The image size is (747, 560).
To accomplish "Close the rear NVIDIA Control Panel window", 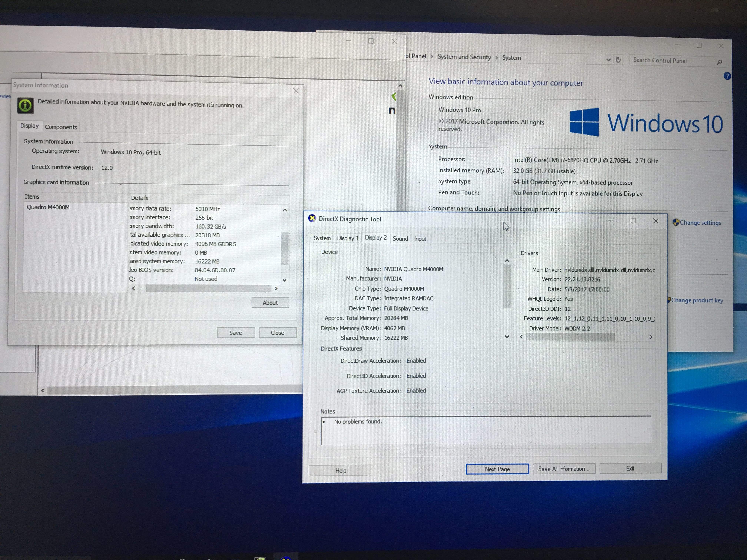I will 394,41.
